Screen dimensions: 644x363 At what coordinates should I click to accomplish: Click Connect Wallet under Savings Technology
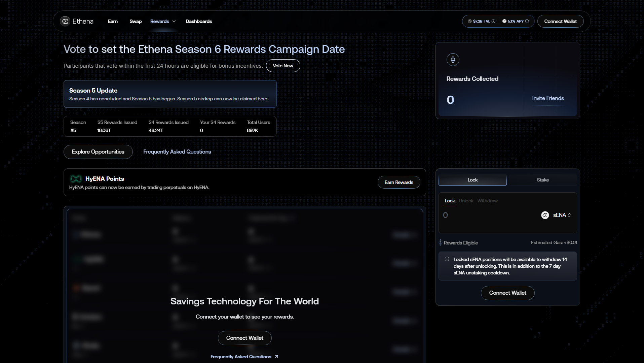[x=245, y=338]
